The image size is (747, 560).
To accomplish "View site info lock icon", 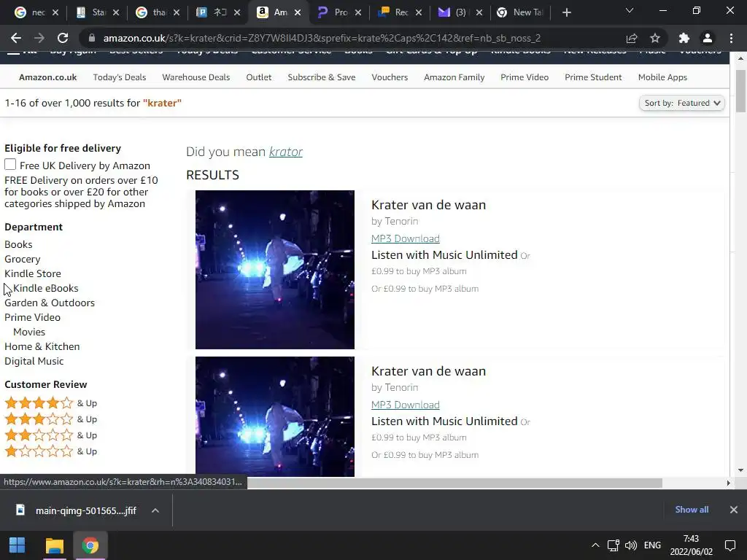I will click(93, 38).
